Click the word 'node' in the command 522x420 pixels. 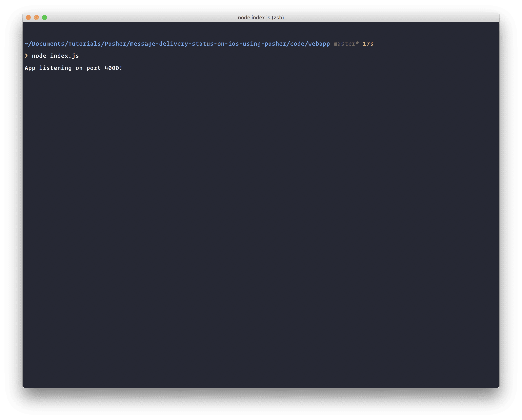[39, 56]
